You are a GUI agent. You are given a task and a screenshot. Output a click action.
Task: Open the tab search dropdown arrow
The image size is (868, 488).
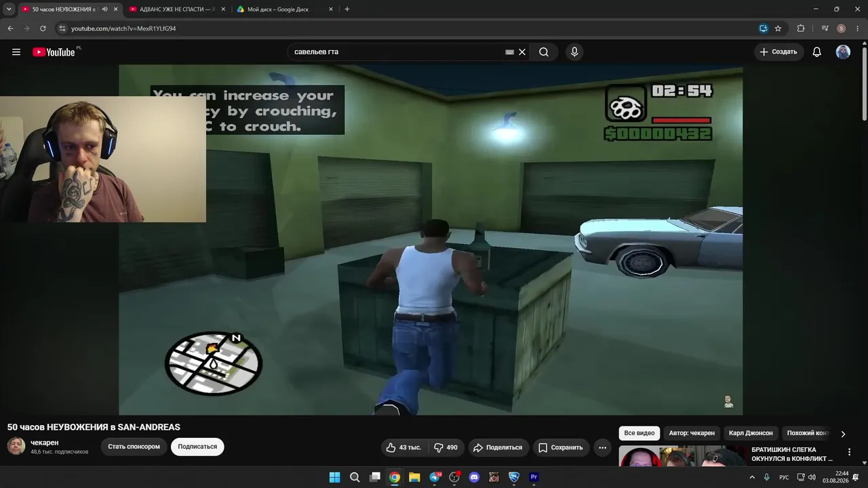(x=9, y=9)
